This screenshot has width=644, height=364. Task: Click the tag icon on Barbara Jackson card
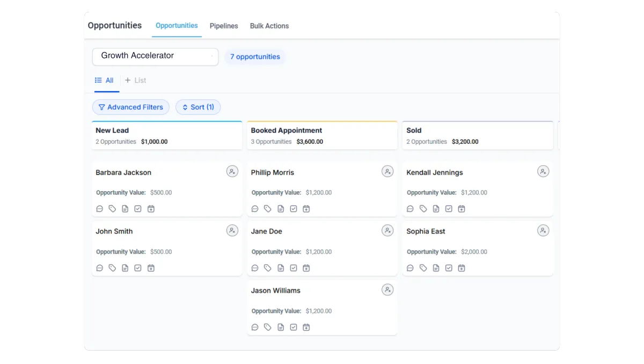pos(112,209)
